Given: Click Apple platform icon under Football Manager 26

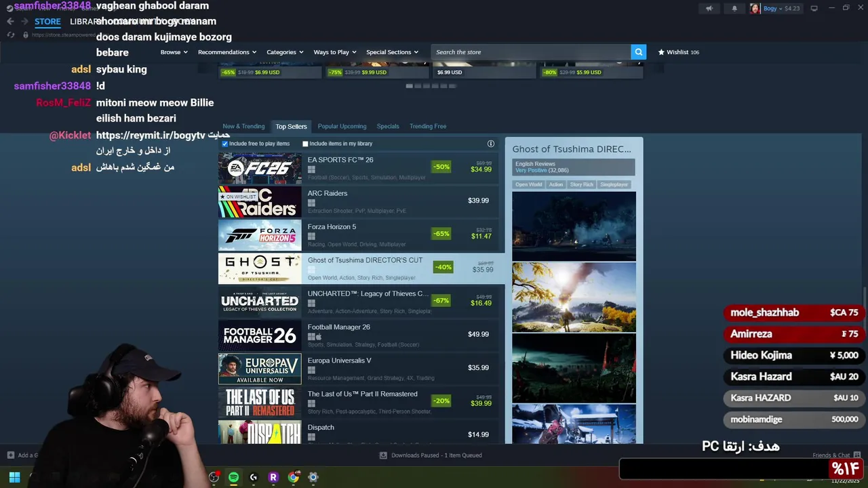Looking at the screenshot, I should 319,337.
